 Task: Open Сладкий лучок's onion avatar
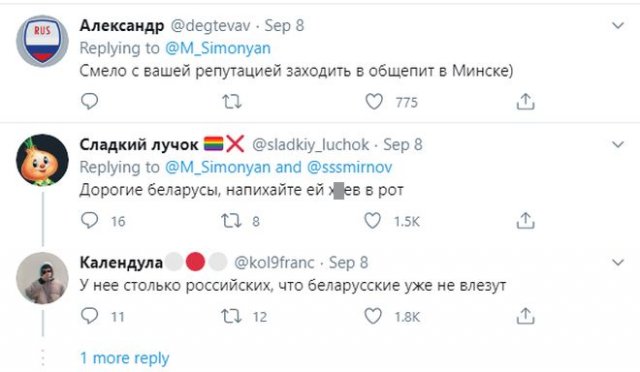pos(42,160)
